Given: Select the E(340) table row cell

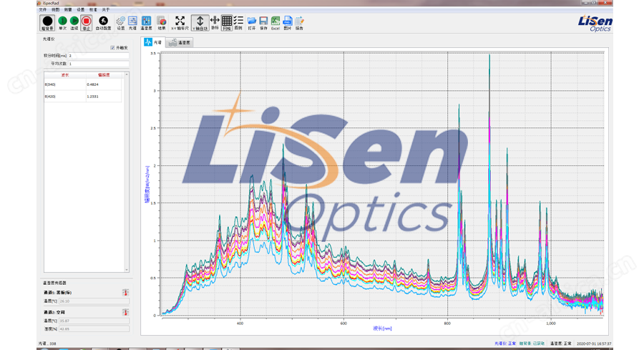Looking at the screenshot, I should 65,84.
